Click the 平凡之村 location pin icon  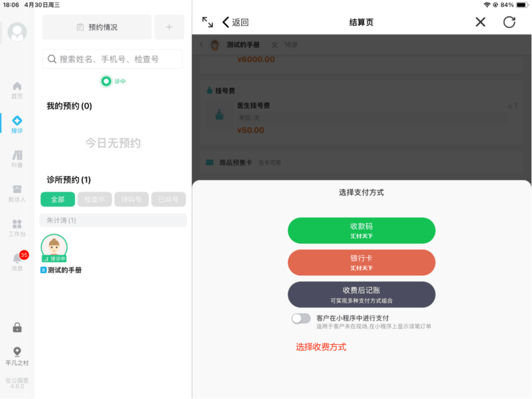pos(17,352)
